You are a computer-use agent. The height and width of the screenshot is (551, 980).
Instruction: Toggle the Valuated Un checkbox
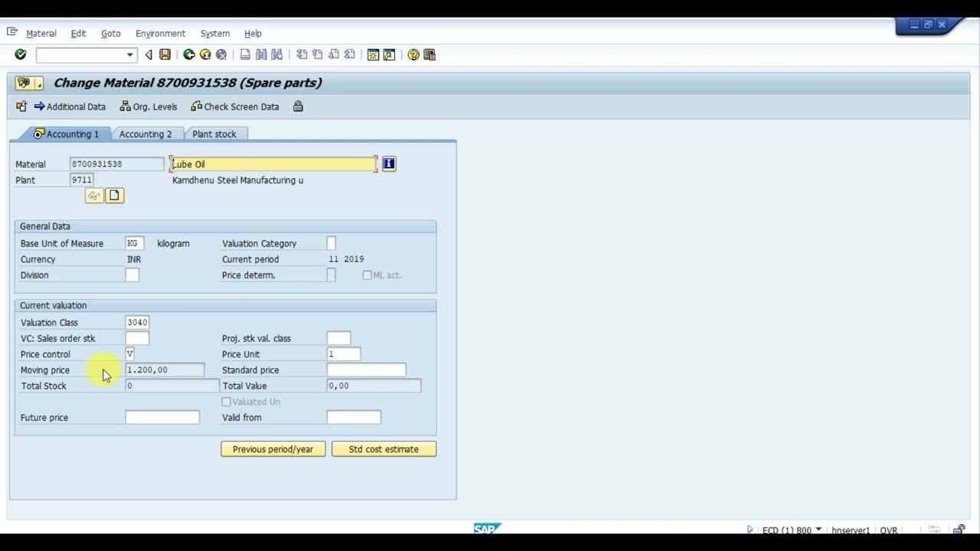click(x=226, y=402)
